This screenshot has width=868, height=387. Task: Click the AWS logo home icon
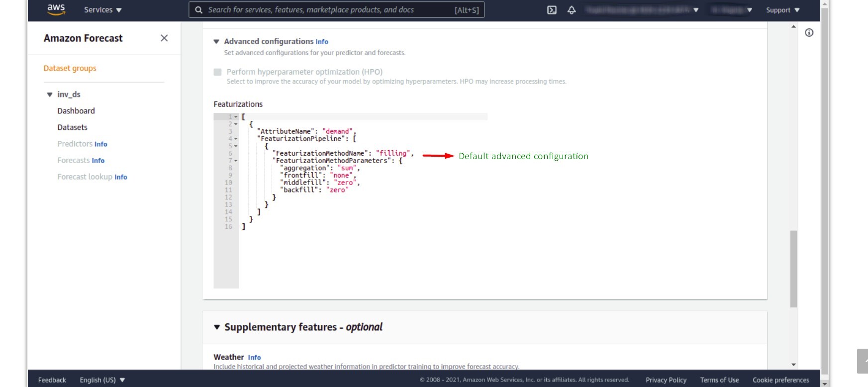pyautogui.click(x=56, y=9)
